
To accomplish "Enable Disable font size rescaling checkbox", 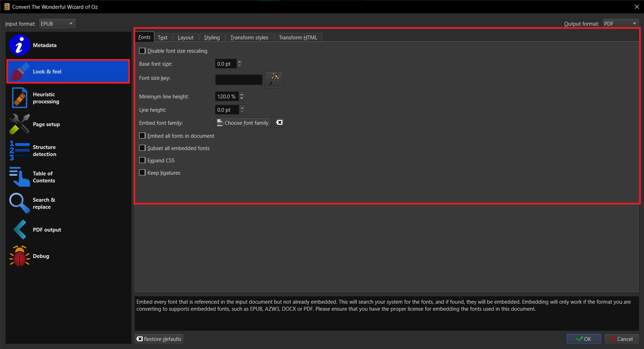I will click(x=142, y=51).
